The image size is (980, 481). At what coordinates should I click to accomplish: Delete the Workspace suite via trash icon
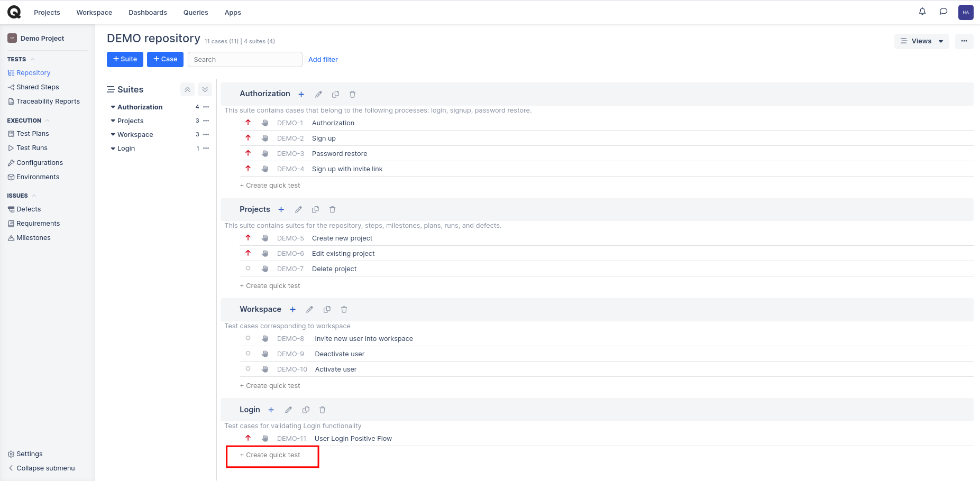point(344,310)
